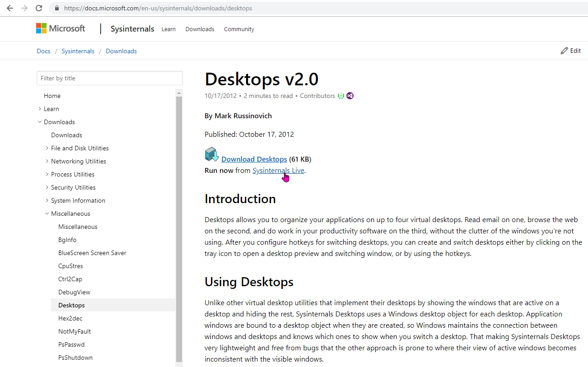Viewport: 588px width, 367px height.
Task: Select Networking Utilities entry
Action: click(79, 161)
